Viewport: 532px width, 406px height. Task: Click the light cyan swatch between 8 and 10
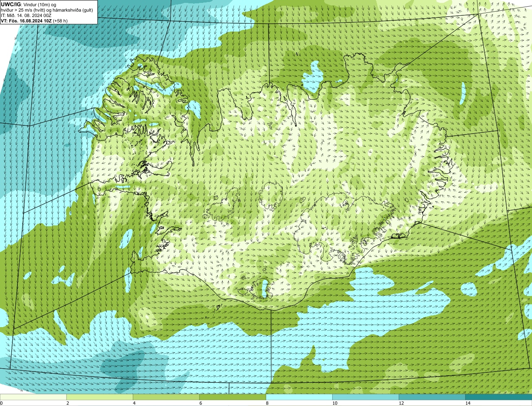click(299, 397)
